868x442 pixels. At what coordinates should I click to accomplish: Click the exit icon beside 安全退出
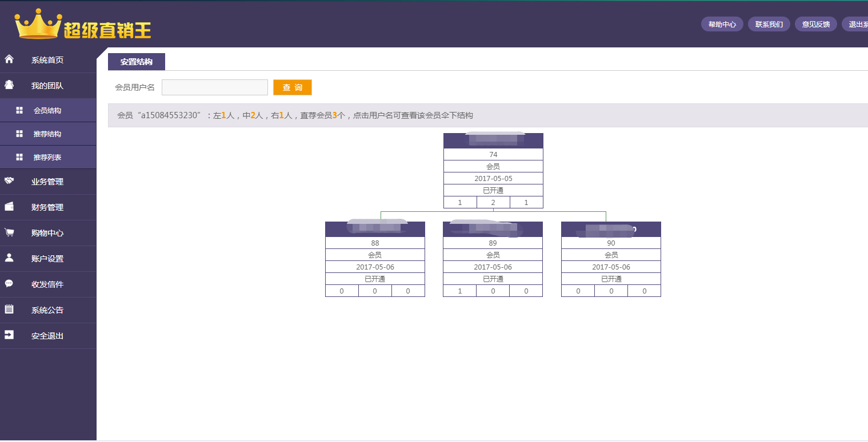tap(9, 335)
